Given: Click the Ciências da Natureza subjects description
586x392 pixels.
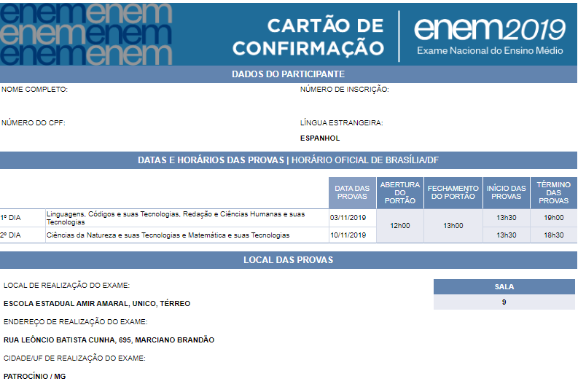Looking at the screenshot, I should coord(168,235).
